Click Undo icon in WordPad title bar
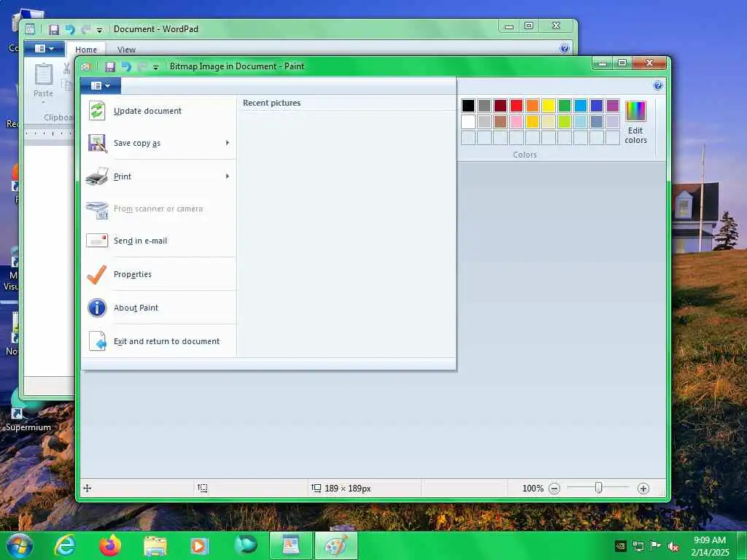Screen dimensions: 747x560 (70, 29)
